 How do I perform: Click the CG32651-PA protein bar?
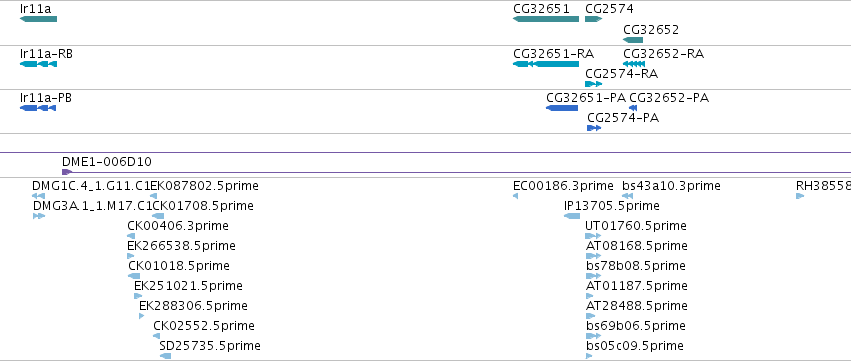(562, 108)
